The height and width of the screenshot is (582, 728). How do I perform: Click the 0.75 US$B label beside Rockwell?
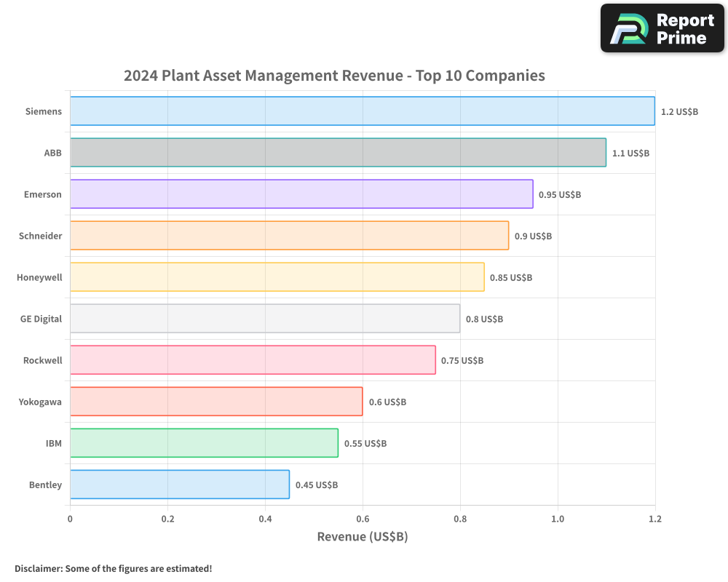[463, 360]
